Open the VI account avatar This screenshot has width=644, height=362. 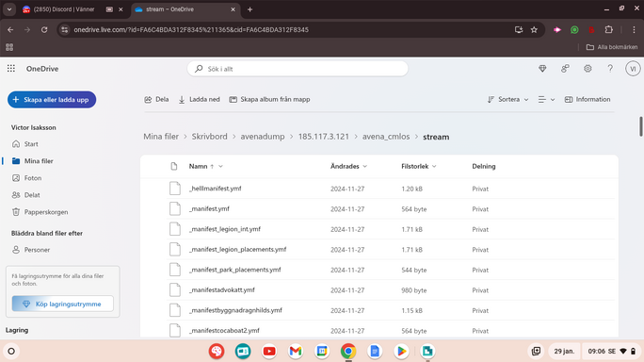[x=633, y=69]
